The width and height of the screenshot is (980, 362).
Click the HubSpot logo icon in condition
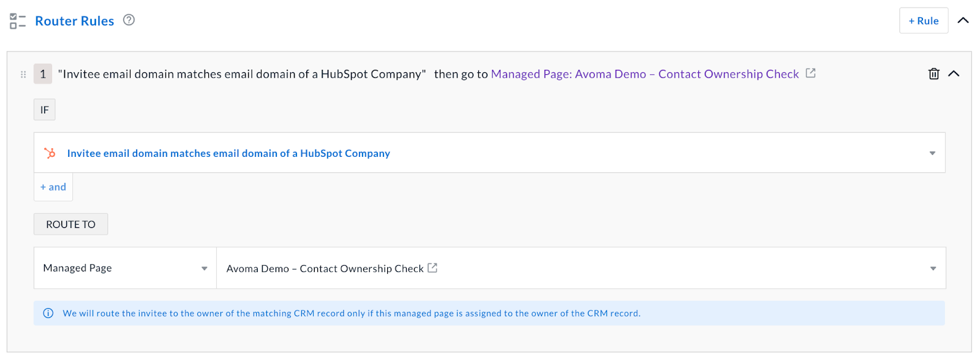(x=50, y=153)
